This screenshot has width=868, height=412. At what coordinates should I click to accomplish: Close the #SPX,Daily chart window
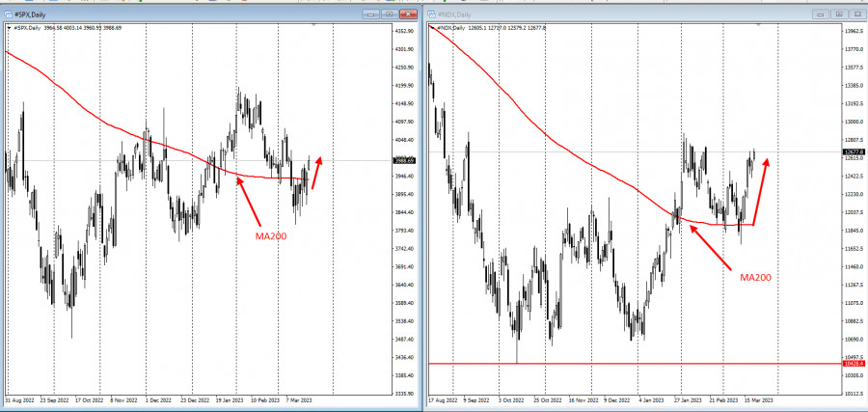409,14
